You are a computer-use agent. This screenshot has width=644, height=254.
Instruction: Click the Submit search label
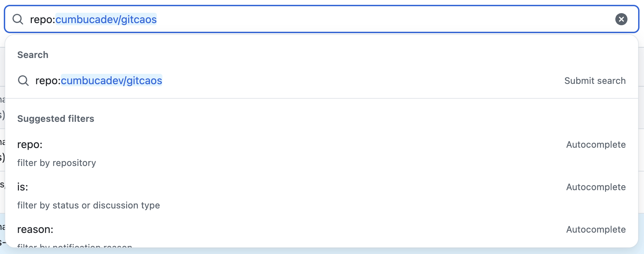pyautogui.click(x=595, y=81)
